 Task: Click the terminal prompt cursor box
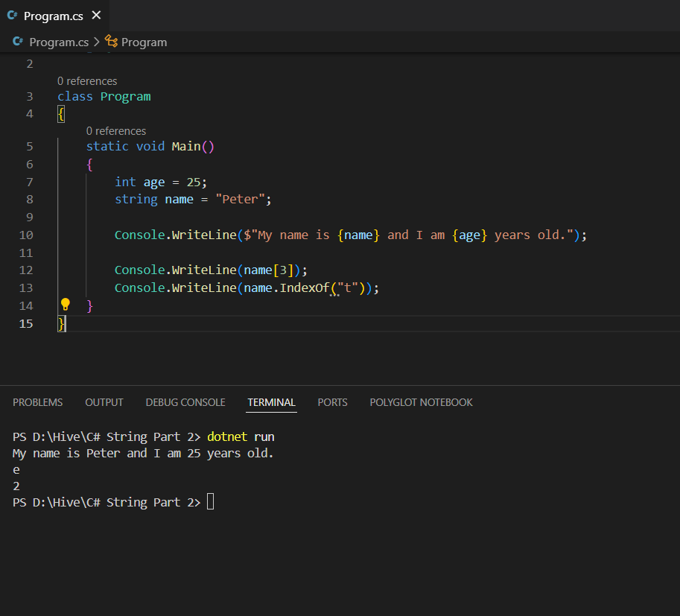pyautogui.click(x=210, y=502)
